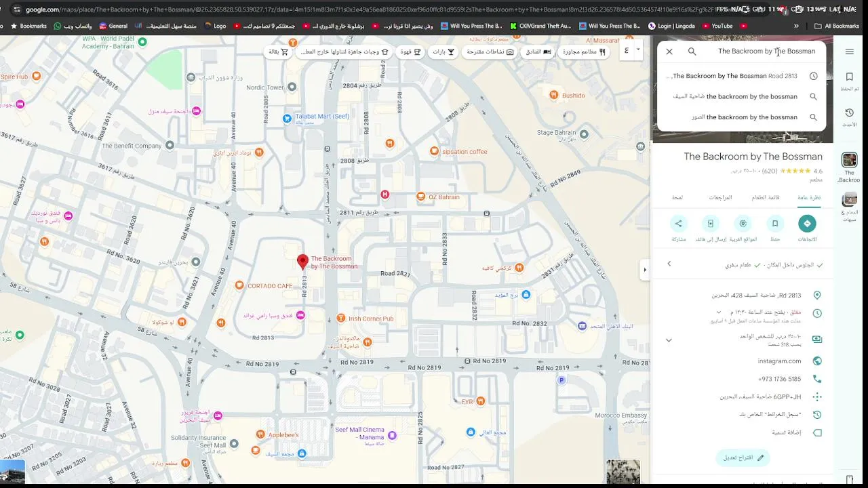
Task: Select Bars (بارات) filter chip
Action: (443, 52)
